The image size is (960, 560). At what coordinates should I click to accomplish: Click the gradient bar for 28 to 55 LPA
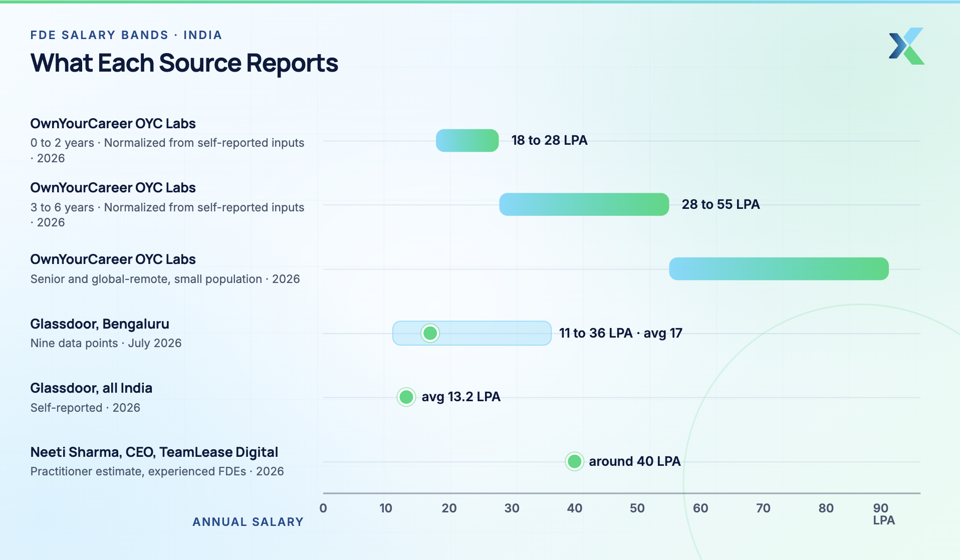click(584, 204)
